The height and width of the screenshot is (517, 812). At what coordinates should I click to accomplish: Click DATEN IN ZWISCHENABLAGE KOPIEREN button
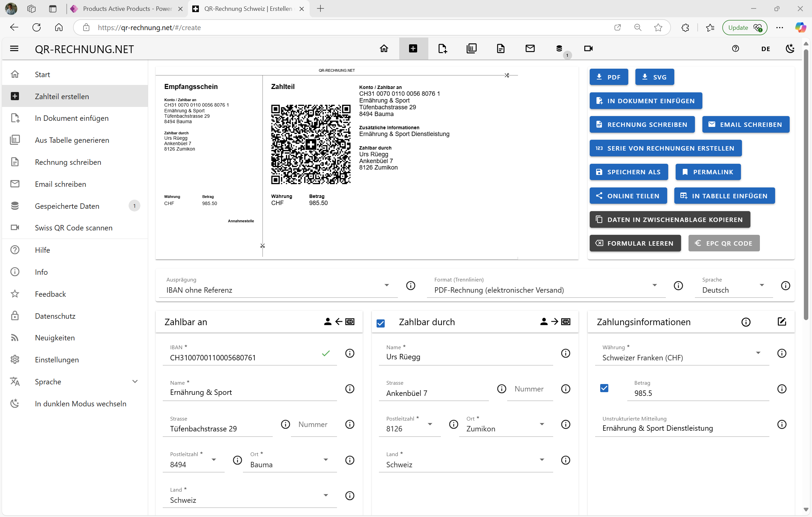pyautogui.click(x=670, y=220)
